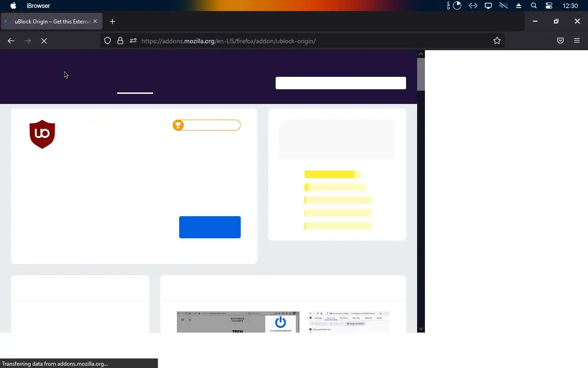
Task: Close the uBlock Origin tab
Action: [x=95, y=22]
